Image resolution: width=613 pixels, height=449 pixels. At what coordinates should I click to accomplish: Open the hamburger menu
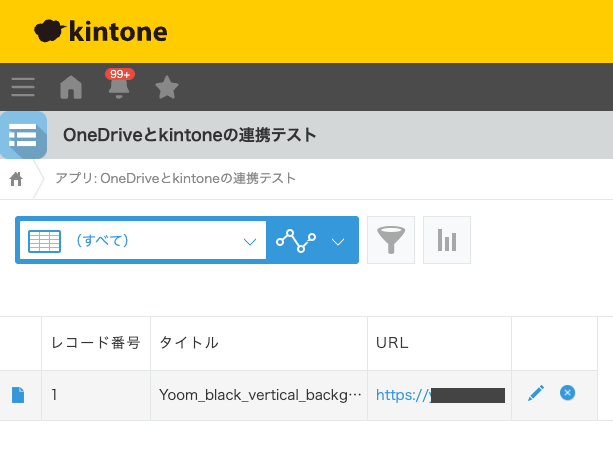click(x=23, y=87)
